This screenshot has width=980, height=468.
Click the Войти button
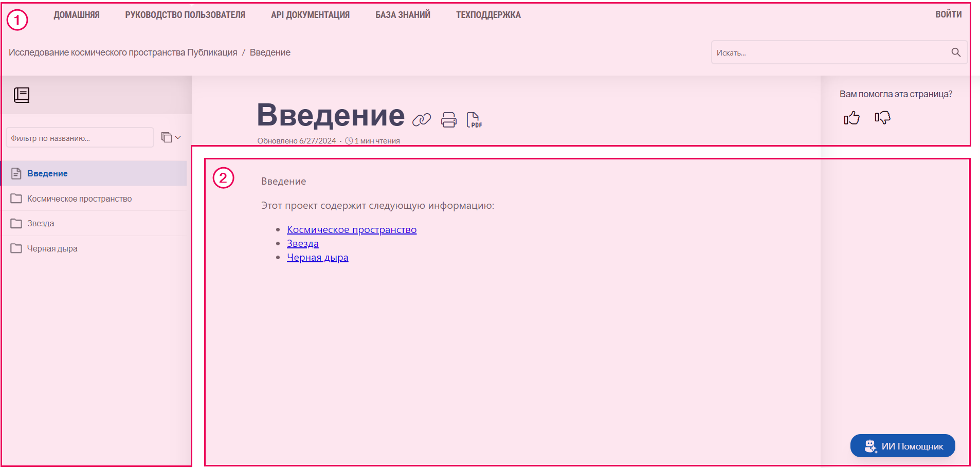click(949, 14)
